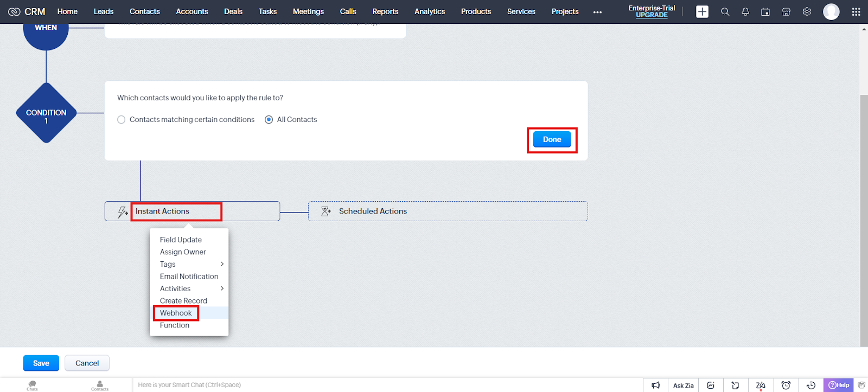Open Chats in the bottom bar
Screen dimensions: 868x392
click(33, 385)
